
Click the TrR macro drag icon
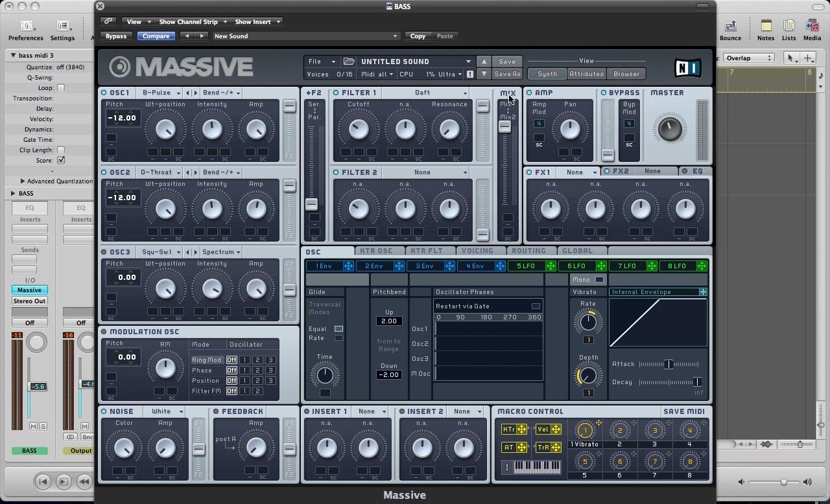click(556, 447)
